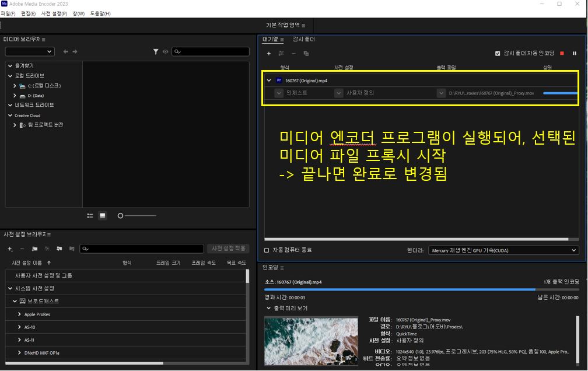Expand the C: (로컬 디스크) drive
The height and width of the screenshot is (371, 588).
(x=15, y=86)
